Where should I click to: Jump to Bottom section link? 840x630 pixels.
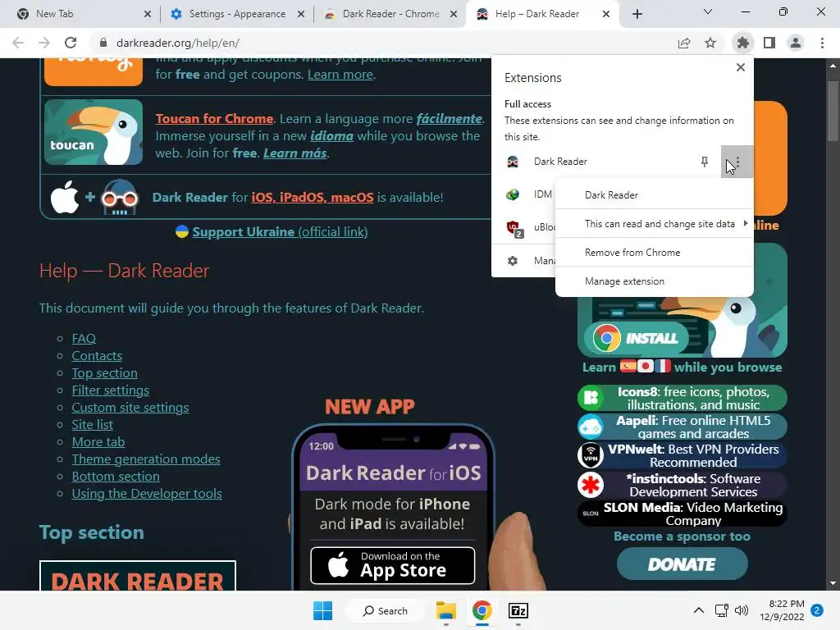pos(116,477)
